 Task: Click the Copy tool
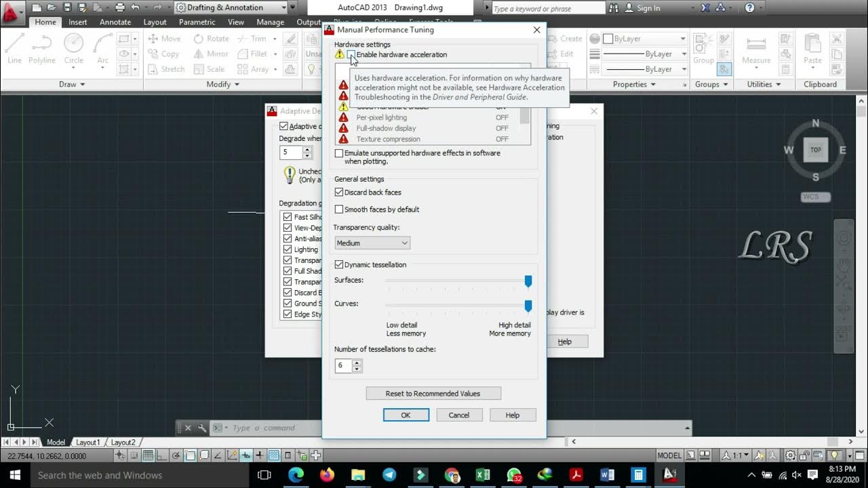click(x=163, y=54)
